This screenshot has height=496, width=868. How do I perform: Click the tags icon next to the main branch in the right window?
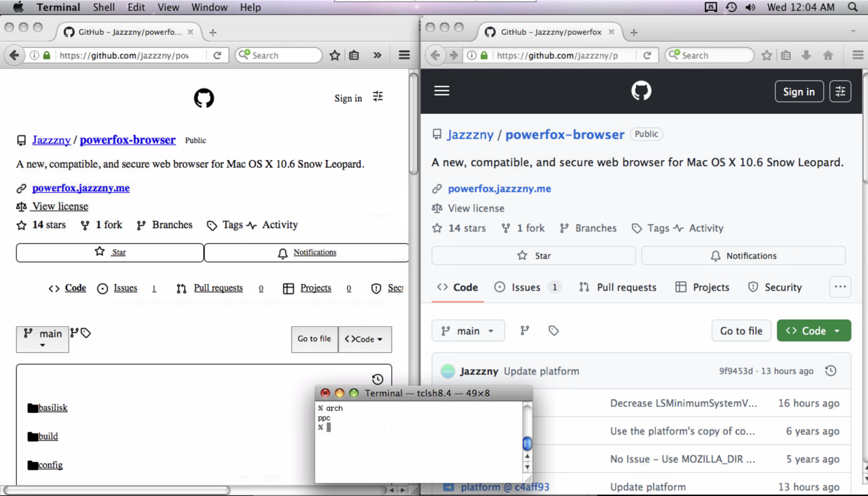[553, 331]
